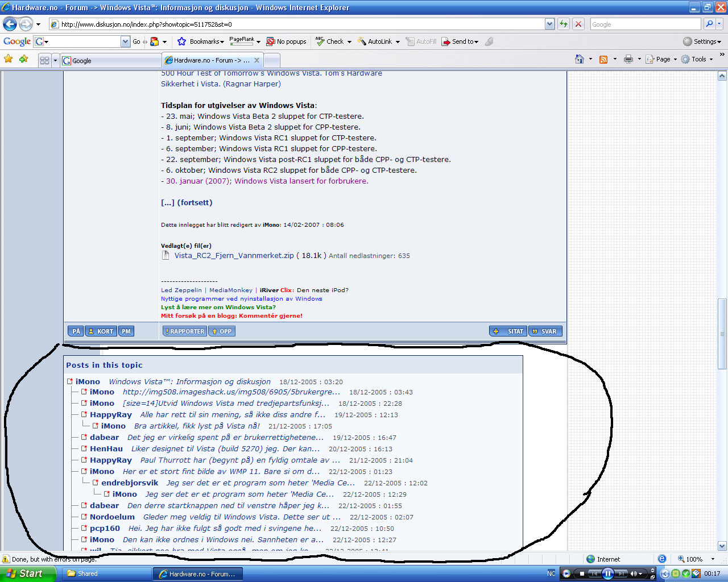The width and height of the screenshot is (728, 582).
Task: Open HappyRay's 'Paul Thurrott har' post
Action: pyautogui.click(x=240, y=460)
